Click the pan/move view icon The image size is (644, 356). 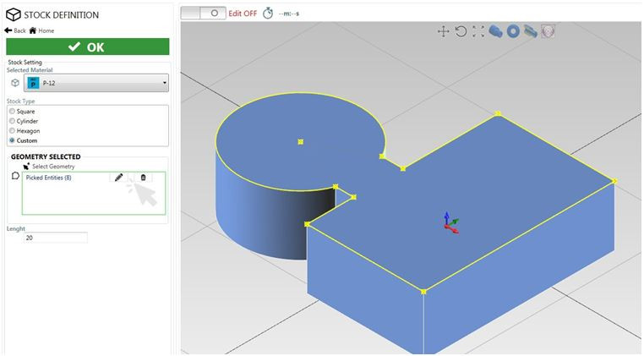point(443,31)
